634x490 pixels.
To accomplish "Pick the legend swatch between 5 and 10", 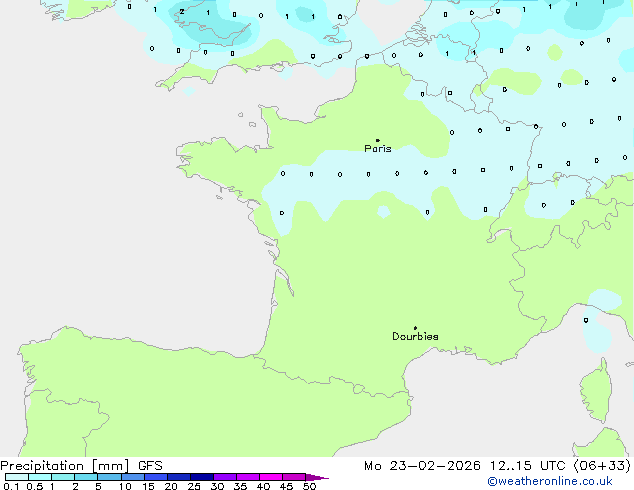I will pos(109,477).
